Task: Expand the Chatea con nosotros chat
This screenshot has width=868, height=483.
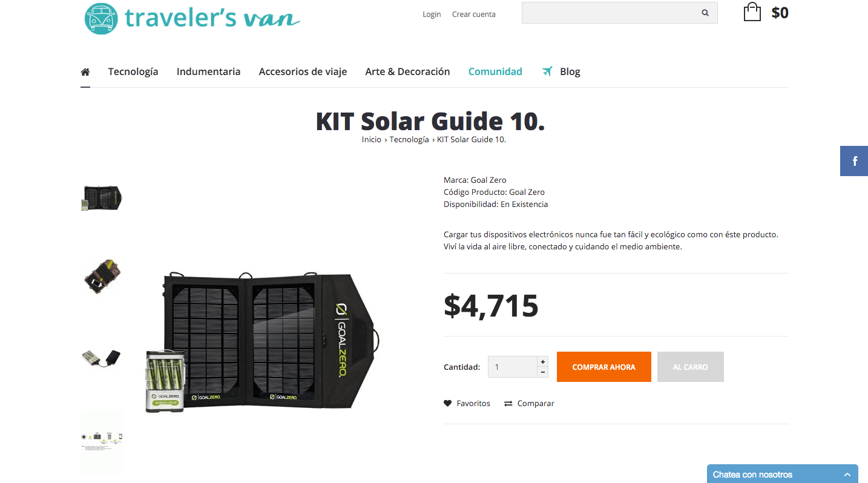Action: tap(783, 474)
